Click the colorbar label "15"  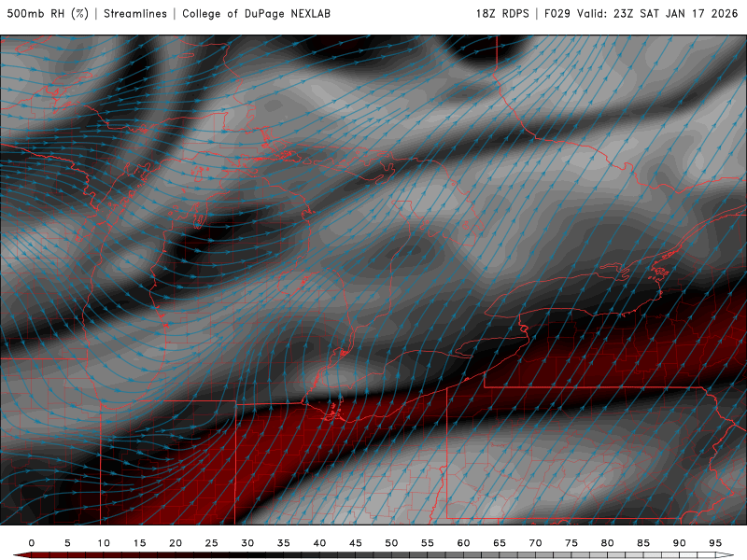(139, 543)
